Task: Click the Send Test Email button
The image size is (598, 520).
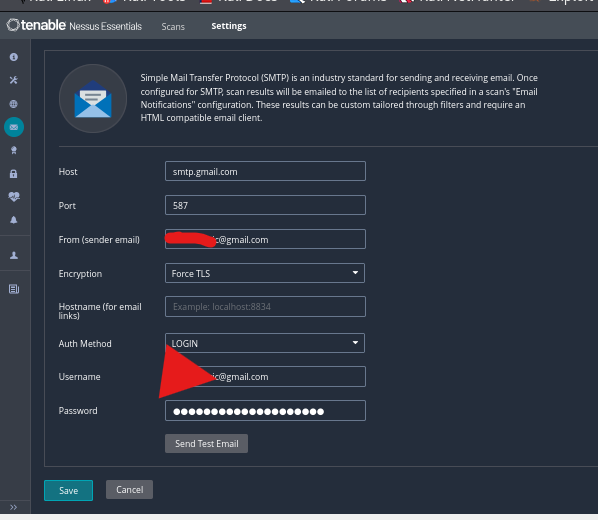Action: [x=206, y=443]
